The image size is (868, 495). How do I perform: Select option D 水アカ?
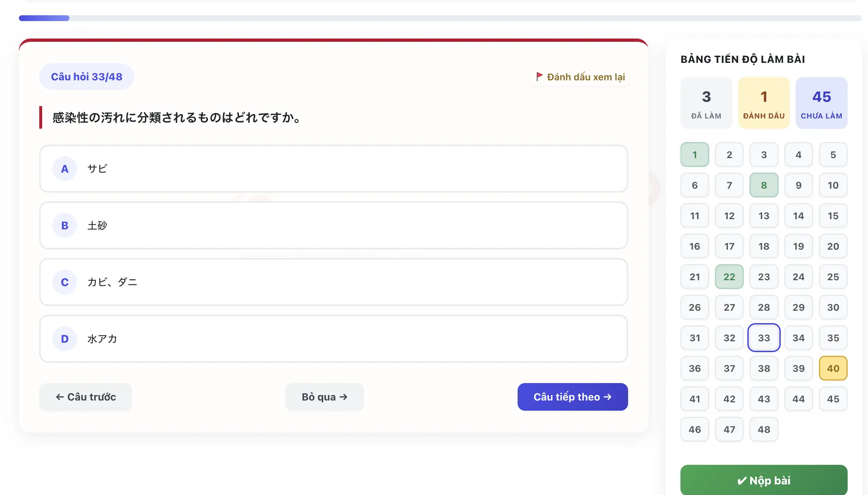click(333, 339)
